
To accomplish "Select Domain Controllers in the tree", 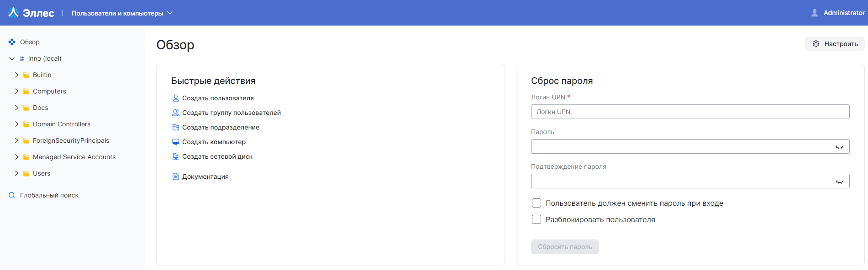I will click(62, 124).
